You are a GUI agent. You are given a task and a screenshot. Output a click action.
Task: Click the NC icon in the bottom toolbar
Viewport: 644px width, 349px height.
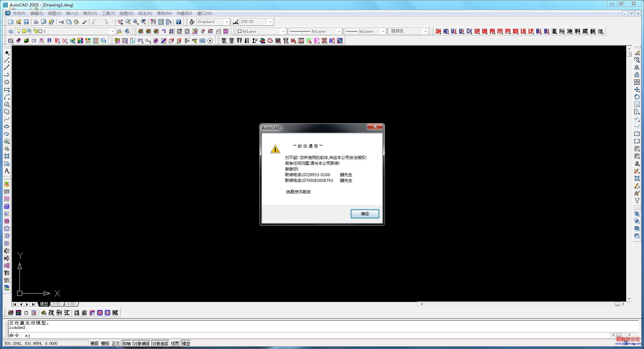[115, 313]
